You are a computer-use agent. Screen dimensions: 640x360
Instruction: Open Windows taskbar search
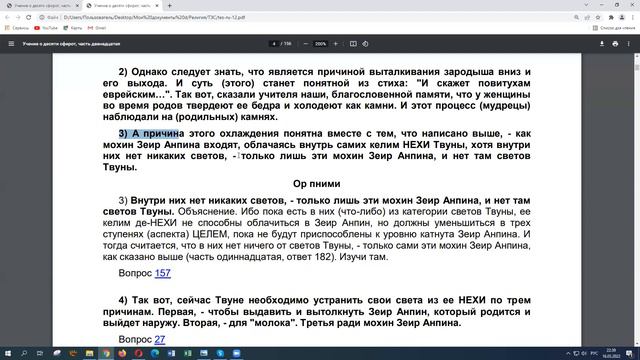(x=24, y=353)
